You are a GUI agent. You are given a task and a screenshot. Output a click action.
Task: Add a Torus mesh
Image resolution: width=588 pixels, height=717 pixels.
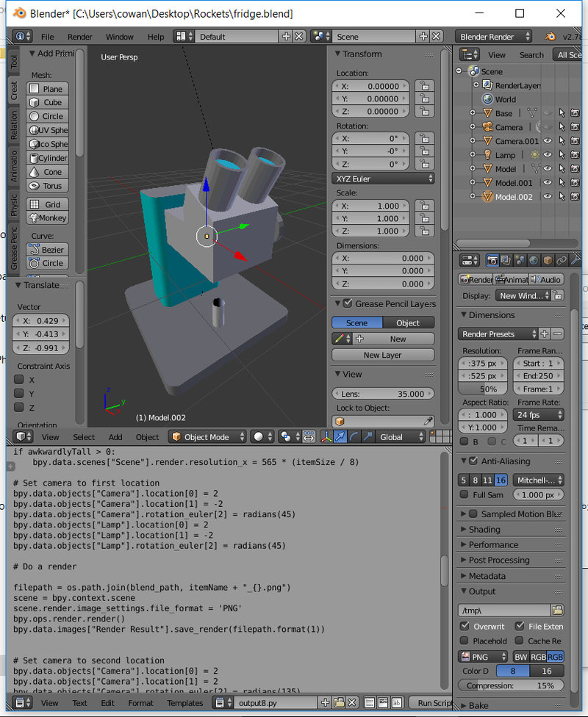click(48, 186)
